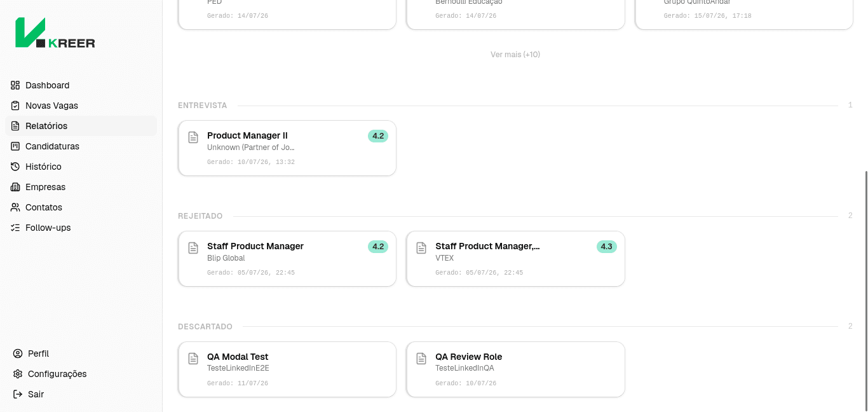The image size is (868, 412).
Task: Click the Kreer logo
Action: (55, 32)
